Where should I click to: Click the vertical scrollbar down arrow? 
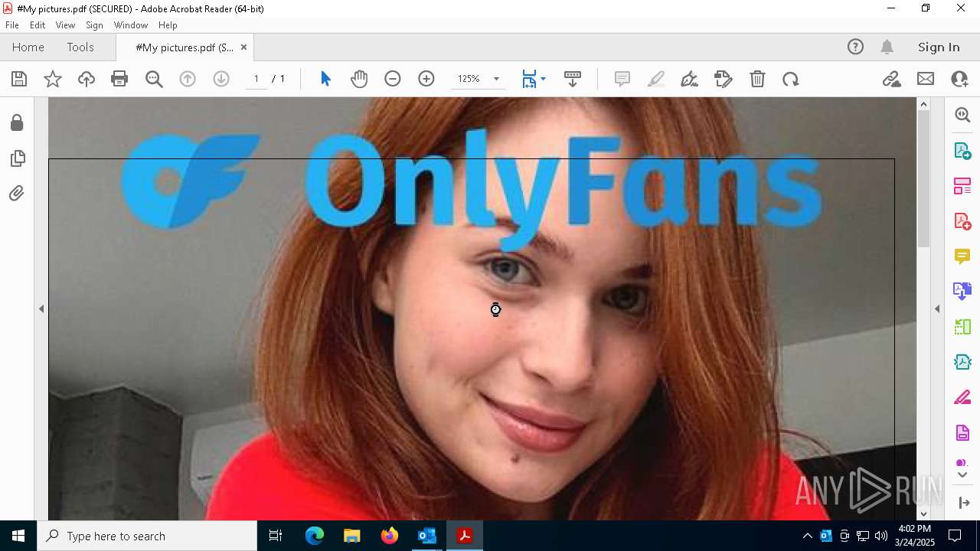tap(923, 514)
